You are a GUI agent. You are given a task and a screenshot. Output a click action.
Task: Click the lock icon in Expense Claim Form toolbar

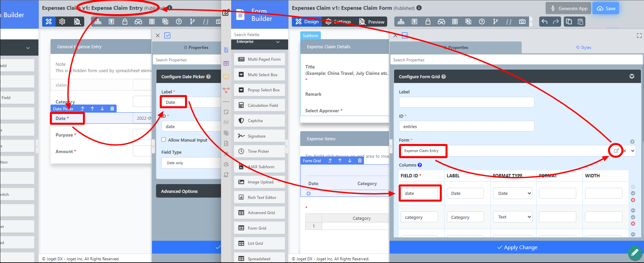click(428, 22)
